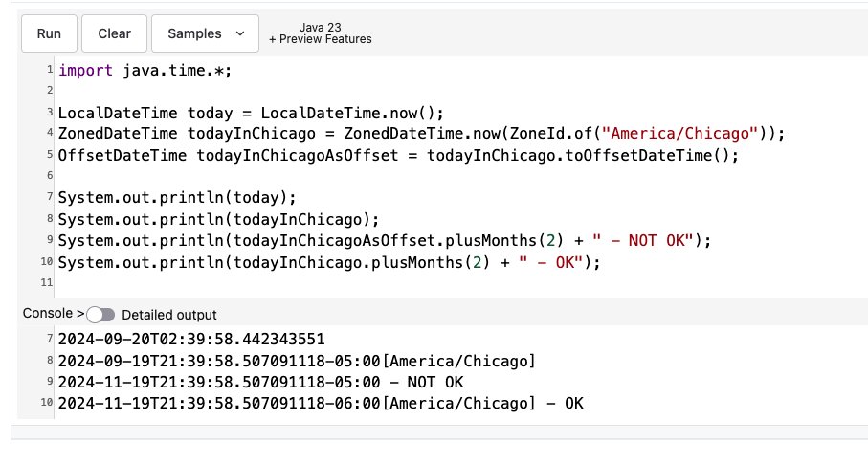868x464 pixels.
Task: Click the LocalDateTime today declaration line
Action: (251, 113)
